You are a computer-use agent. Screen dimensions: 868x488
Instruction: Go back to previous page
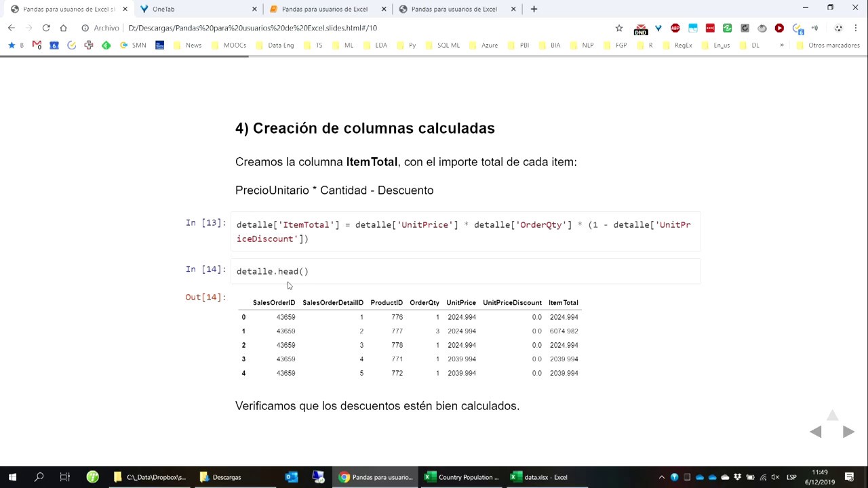pos(11,28)
